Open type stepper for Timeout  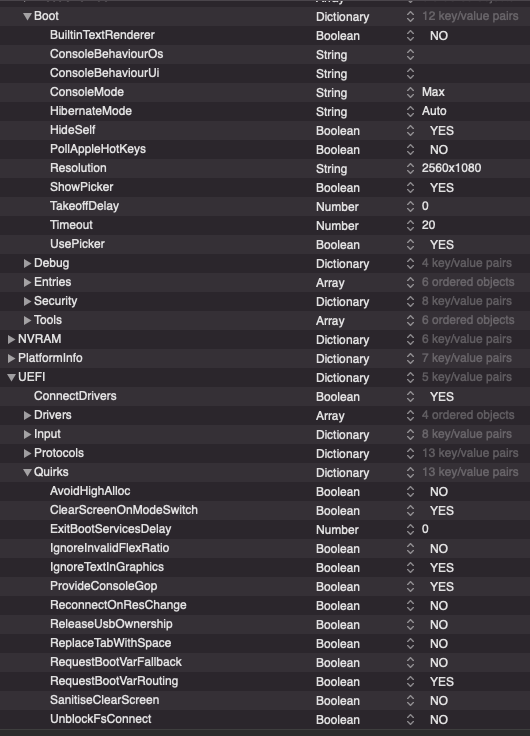tap(410, 225)
